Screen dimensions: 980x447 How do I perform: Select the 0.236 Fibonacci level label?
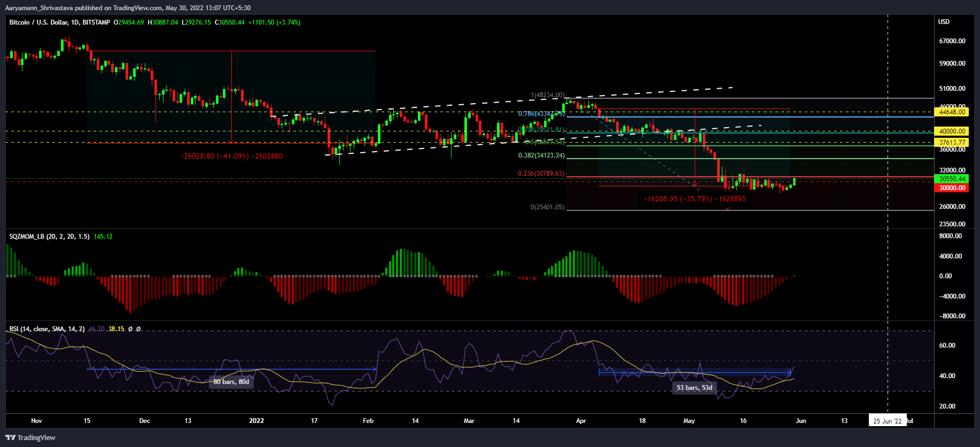(541, 174)
